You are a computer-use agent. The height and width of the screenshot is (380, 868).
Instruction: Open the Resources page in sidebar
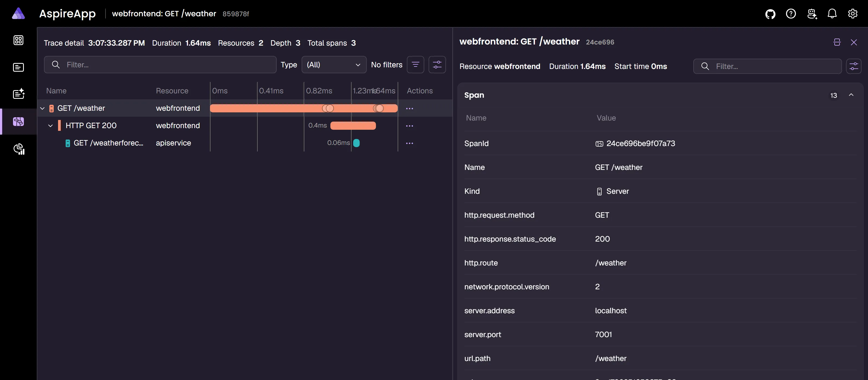(18, 40)
